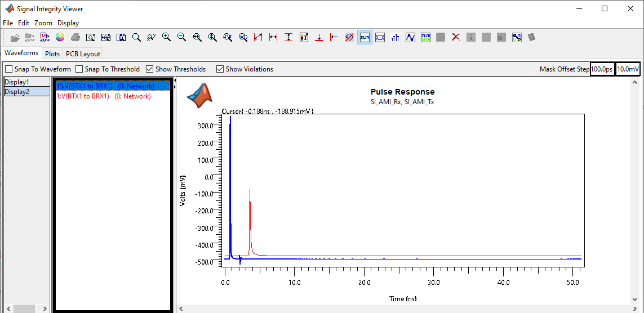Viewport: 644px width, 313px height.
Task: Click the zoom out magnifier icon
Action: [x=181, y=37]
